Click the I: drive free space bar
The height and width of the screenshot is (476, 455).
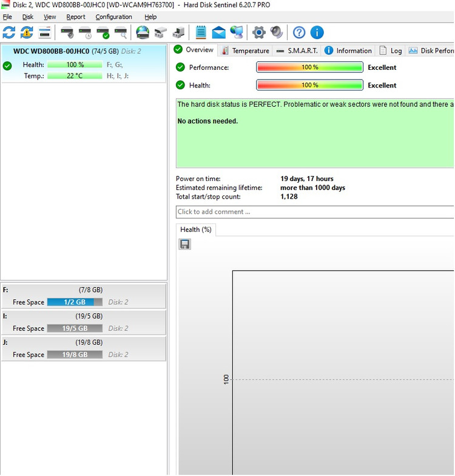point(75,328)
